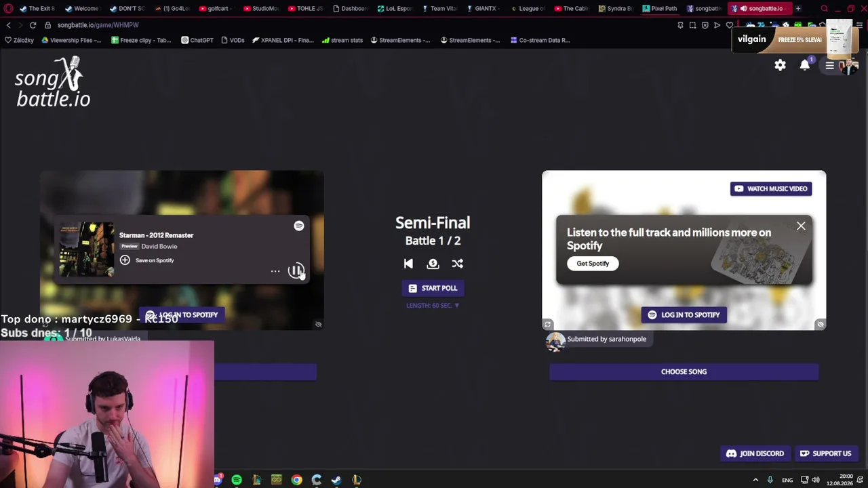Switch to the Pixel Path tab

pos(660,9)
